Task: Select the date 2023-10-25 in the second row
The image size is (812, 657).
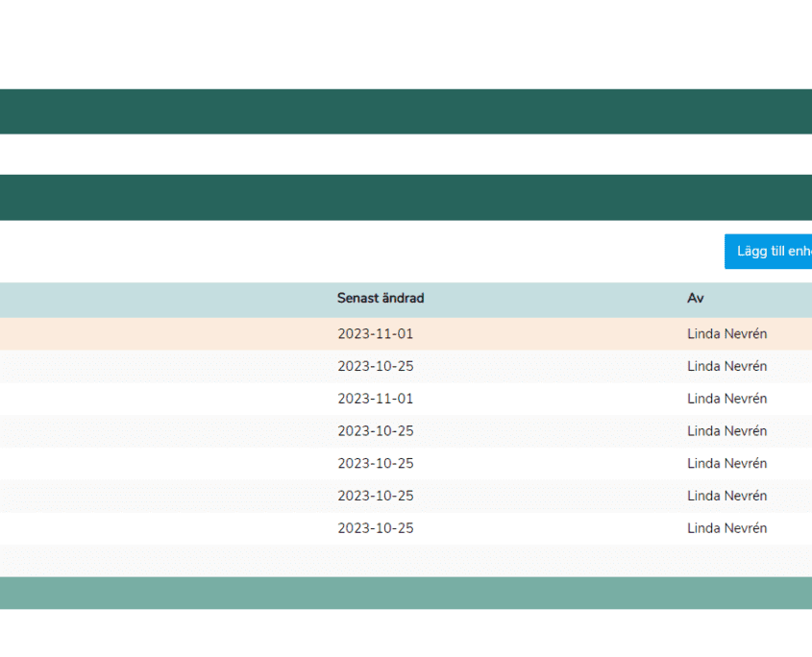Action: [x=375, y=367]
